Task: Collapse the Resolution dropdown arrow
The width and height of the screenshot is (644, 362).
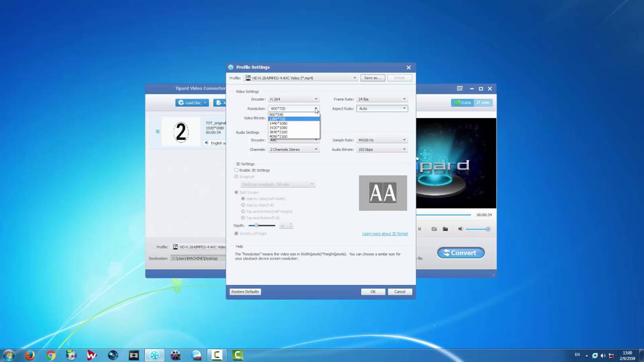Action: (x=316, y=109)
